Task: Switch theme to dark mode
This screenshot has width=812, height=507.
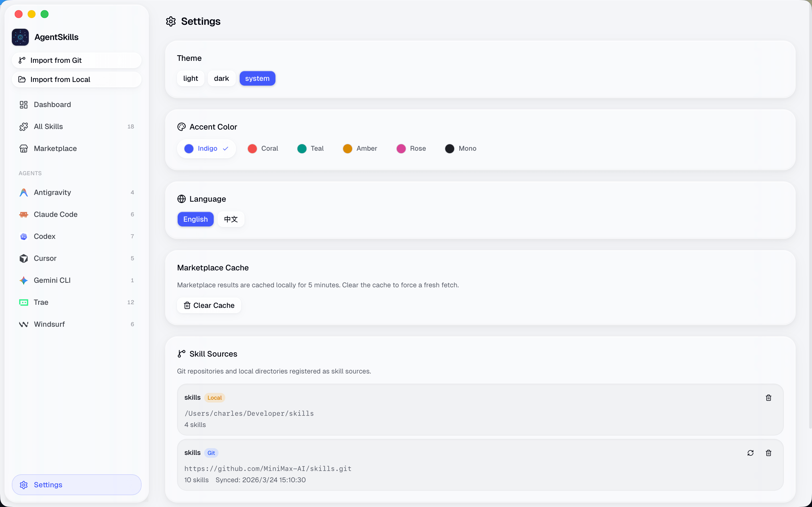Action: [x=221, y=78]
